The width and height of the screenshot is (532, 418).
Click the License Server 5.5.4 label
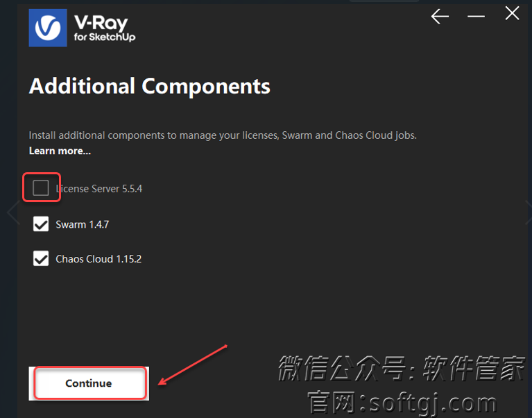click(x=99, y=188)
